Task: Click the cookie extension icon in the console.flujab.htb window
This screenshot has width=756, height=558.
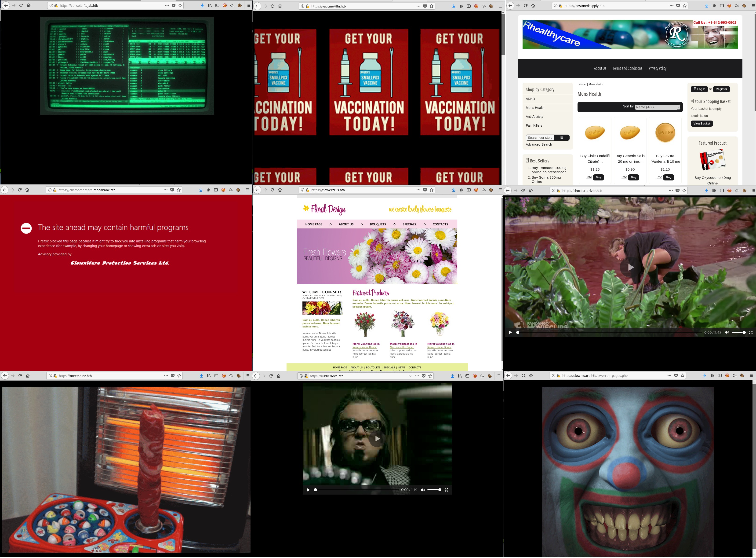Action: (240, 5)
